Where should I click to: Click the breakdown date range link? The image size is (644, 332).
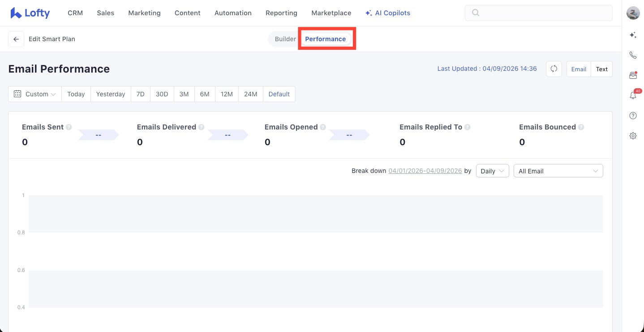click(425, 171)
